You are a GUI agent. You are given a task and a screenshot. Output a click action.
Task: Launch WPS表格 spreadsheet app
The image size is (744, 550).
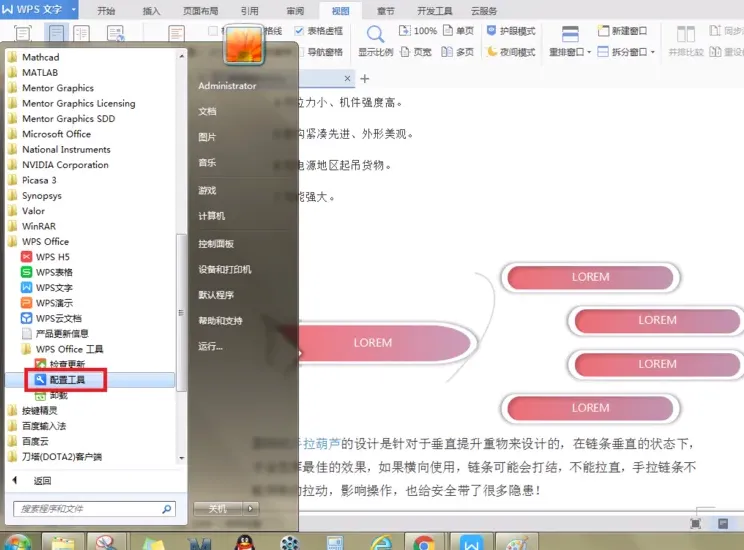(46, 272)
